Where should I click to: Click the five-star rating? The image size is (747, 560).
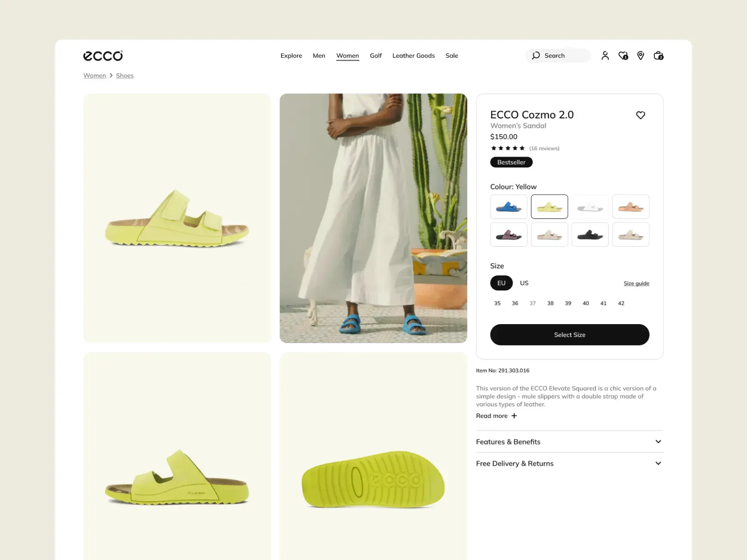coord(508,148)
